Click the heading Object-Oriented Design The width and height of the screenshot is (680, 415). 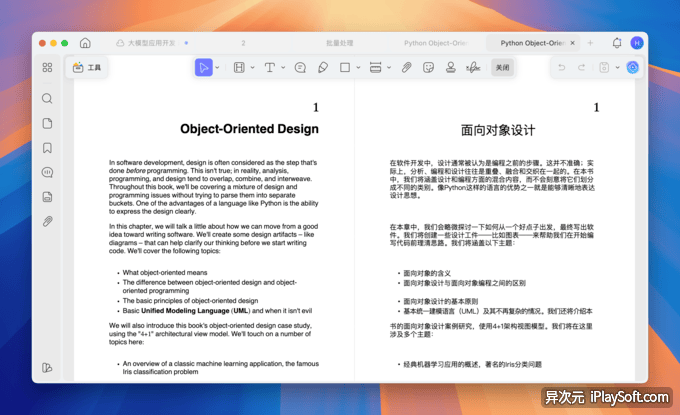[249, 129]
